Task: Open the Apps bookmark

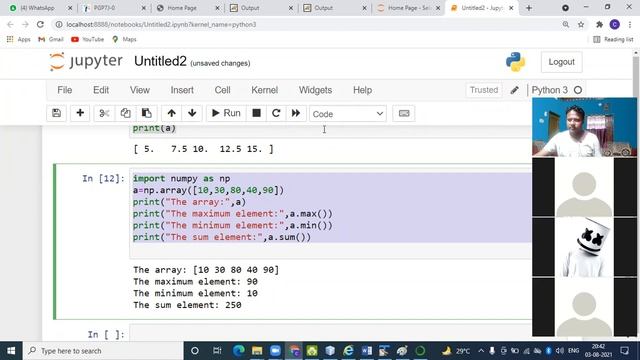Action: (x=19, y=39)
